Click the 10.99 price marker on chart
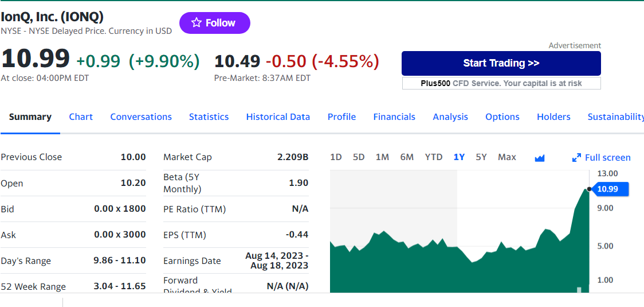Viewport: 644px width, 307px height. coord(611,189)
